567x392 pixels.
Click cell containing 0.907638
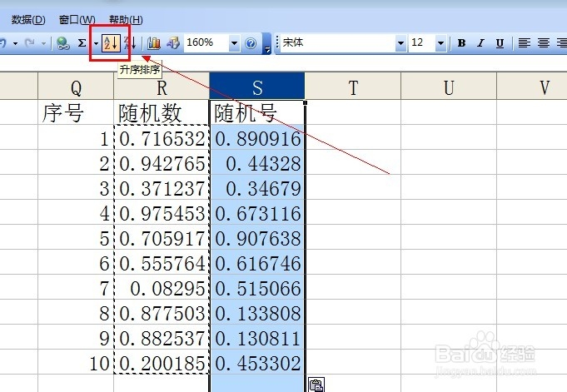[257, 237]
